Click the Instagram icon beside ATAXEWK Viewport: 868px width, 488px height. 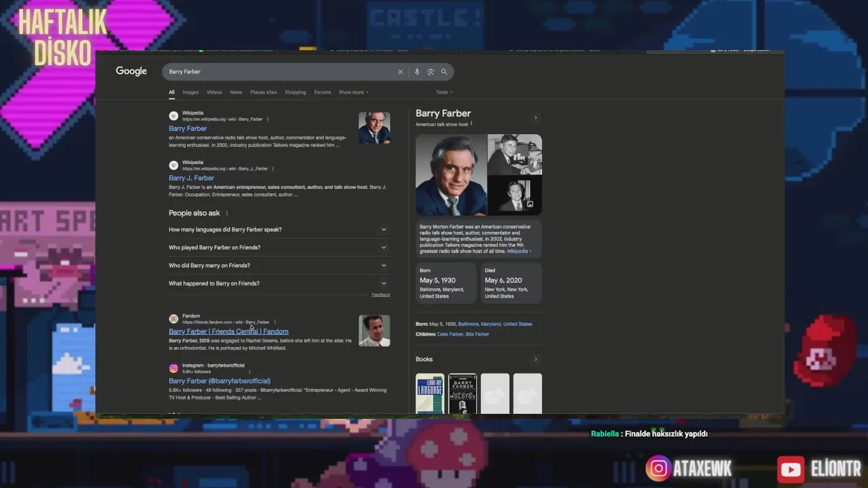point(657,468)
